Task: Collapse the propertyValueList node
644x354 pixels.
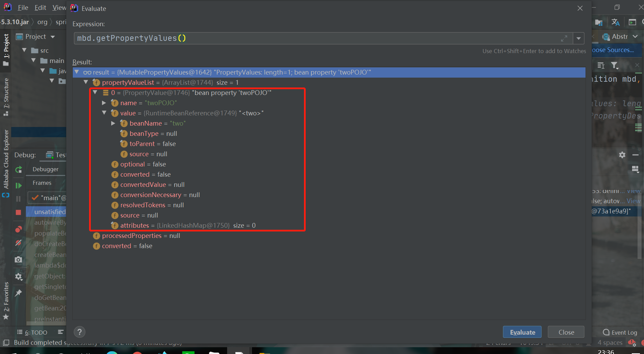Action: coord(86,82)
